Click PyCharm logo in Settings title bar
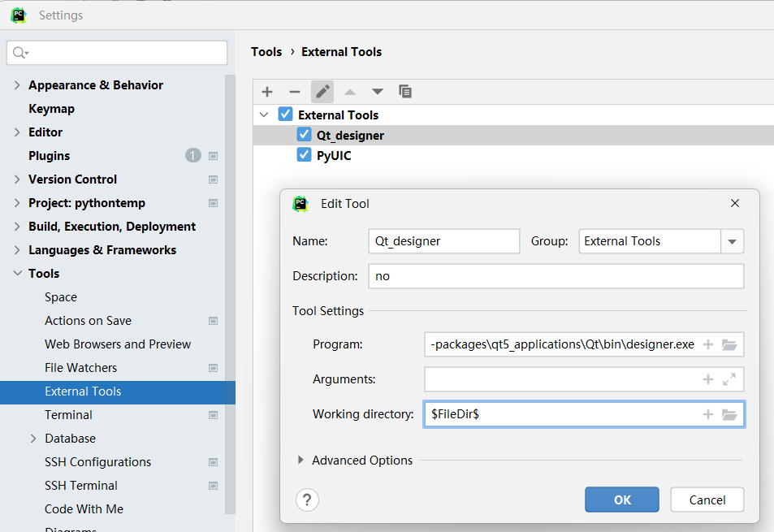 (x=19, y=15)
